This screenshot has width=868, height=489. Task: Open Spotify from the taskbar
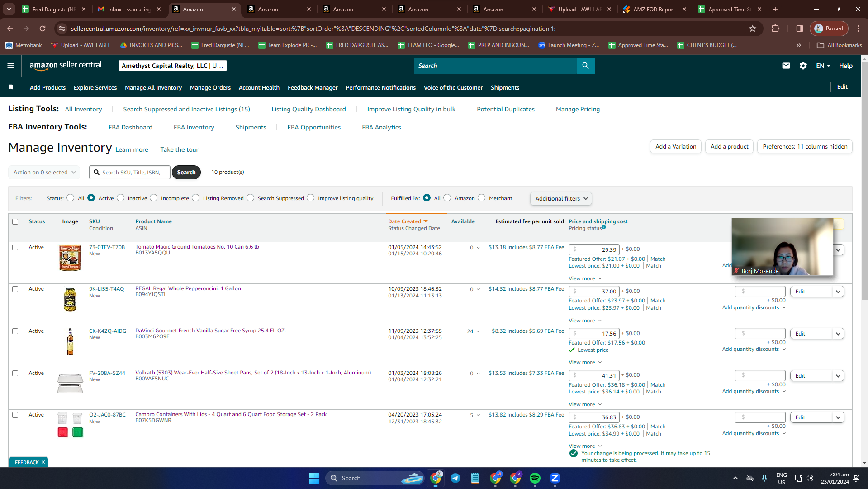[535, 478]
